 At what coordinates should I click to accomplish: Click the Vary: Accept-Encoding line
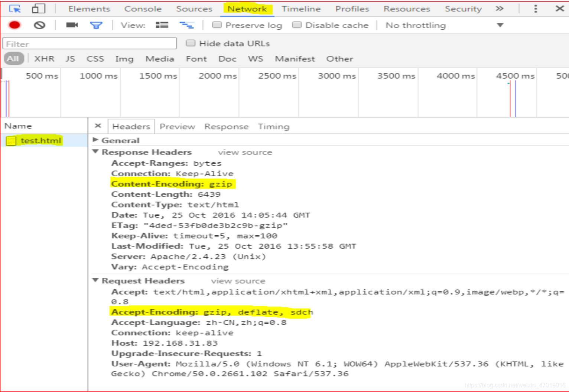170,267
